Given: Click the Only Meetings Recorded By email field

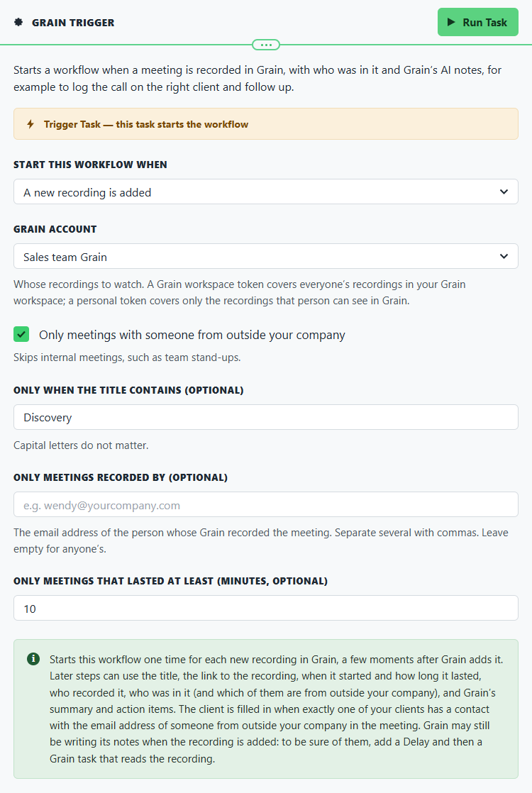Looking at the screenshot, I should coord(266,505).
